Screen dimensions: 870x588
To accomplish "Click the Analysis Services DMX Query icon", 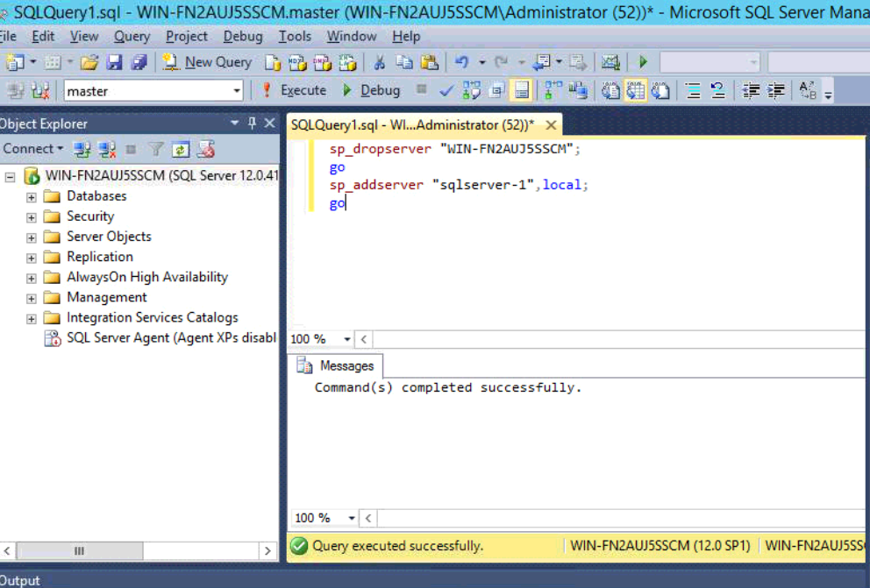I will point(323,62).
